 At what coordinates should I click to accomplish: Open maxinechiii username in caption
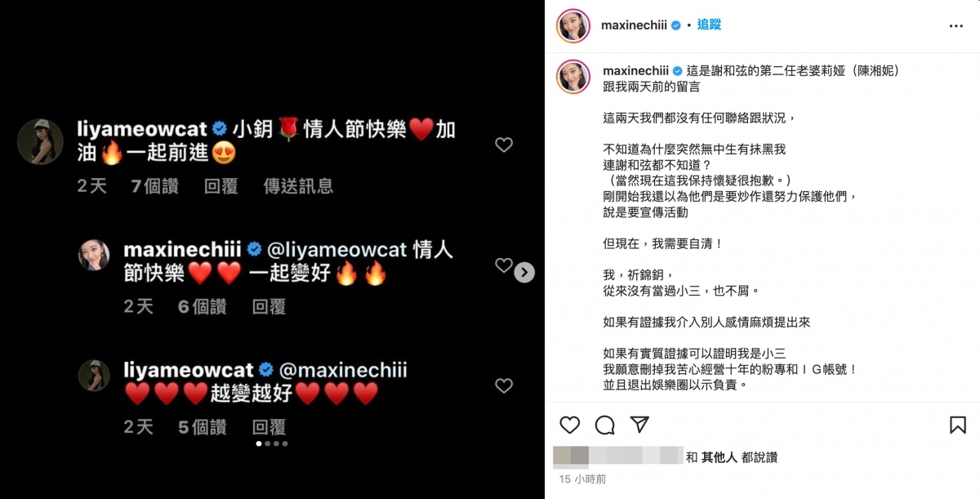[634, 71]
